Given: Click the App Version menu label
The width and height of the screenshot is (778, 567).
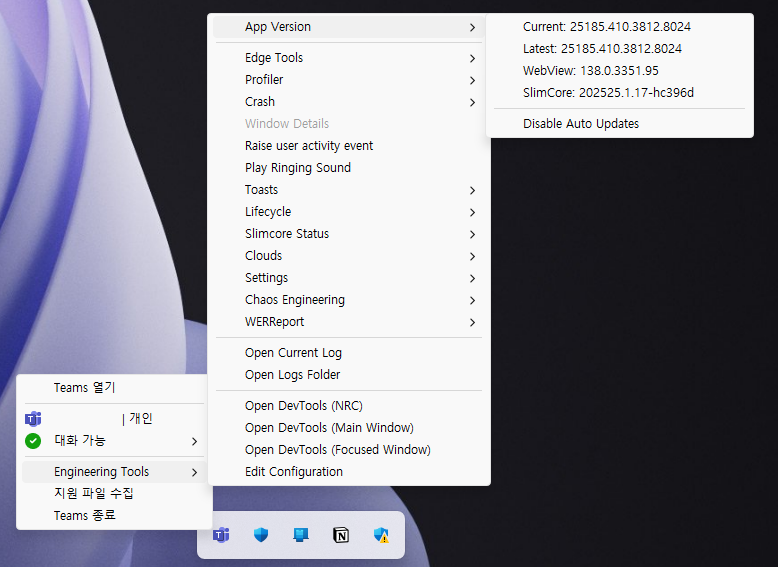Looking at the screenshot, I should point(278,27).
